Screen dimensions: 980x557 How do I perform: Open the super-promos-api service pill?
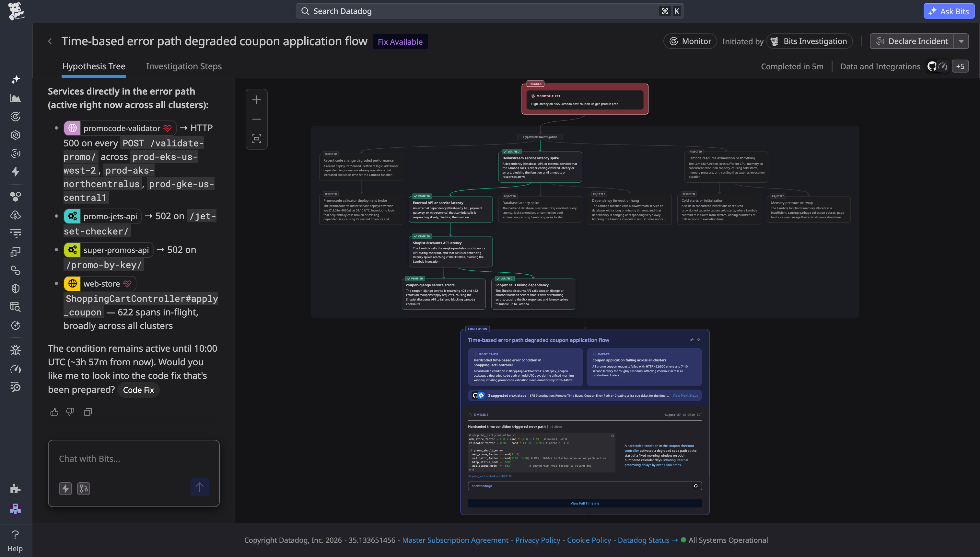(x=108, y=250)
